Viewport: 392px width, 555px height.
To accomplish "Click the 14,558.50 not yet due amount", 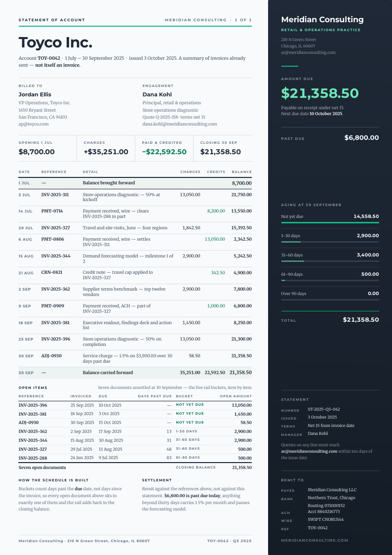I will tap(366, 216).
